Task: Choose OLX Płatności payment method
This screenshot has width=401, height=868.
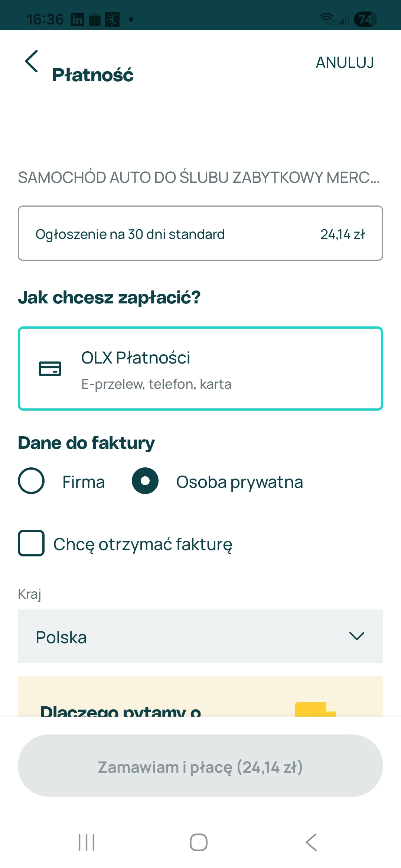Action: [200, 369]
